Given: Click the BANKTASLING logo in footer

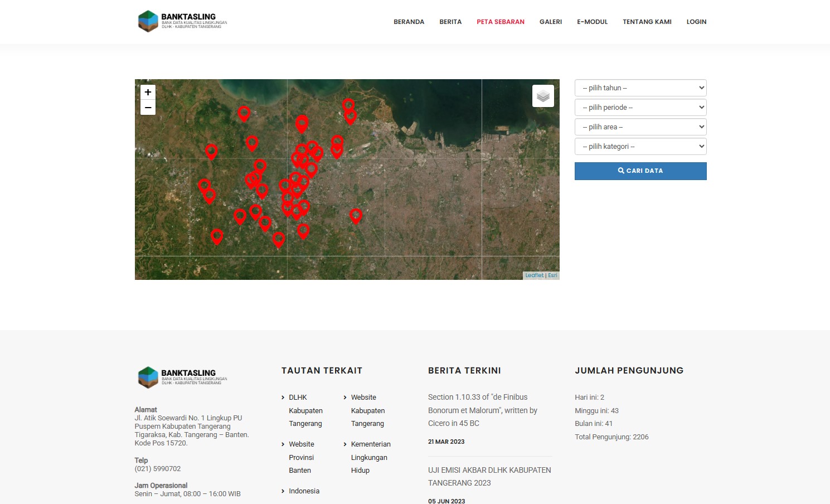Looking at the screenshot, I should (x=182, y=377).
